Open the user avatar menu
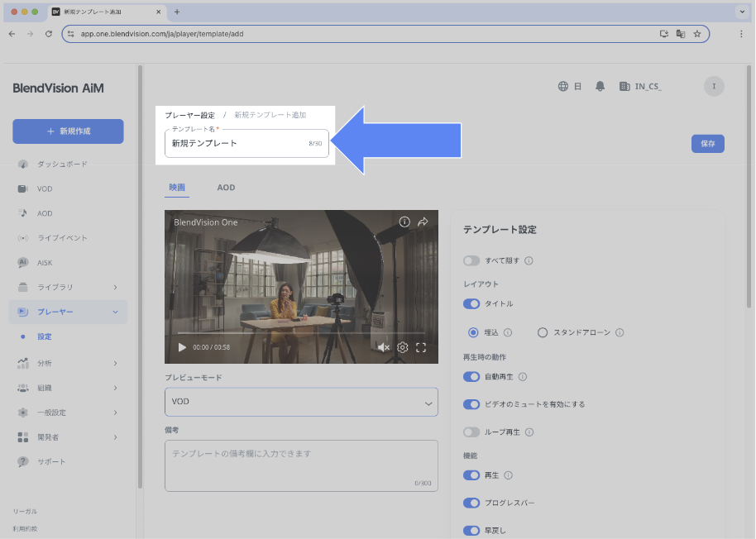This screenshot has width=756, height=539. [x=714, y=86]
